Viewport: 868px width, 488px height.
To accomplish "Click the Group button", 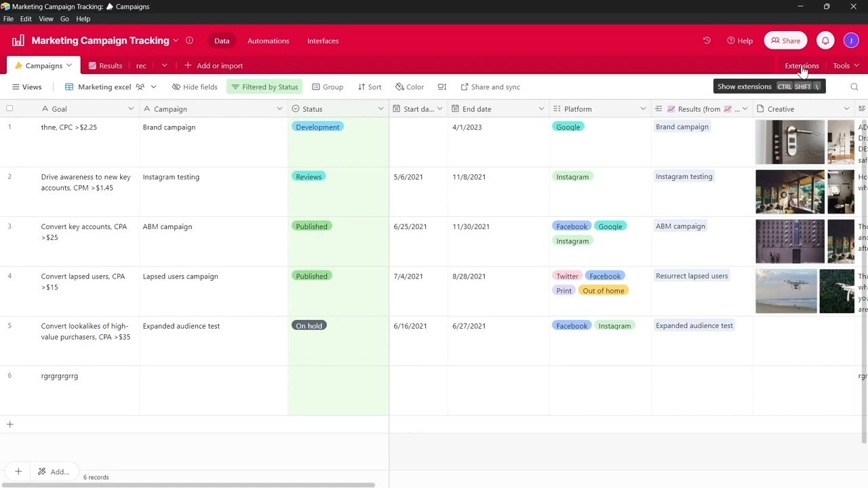I will (328, 87).
